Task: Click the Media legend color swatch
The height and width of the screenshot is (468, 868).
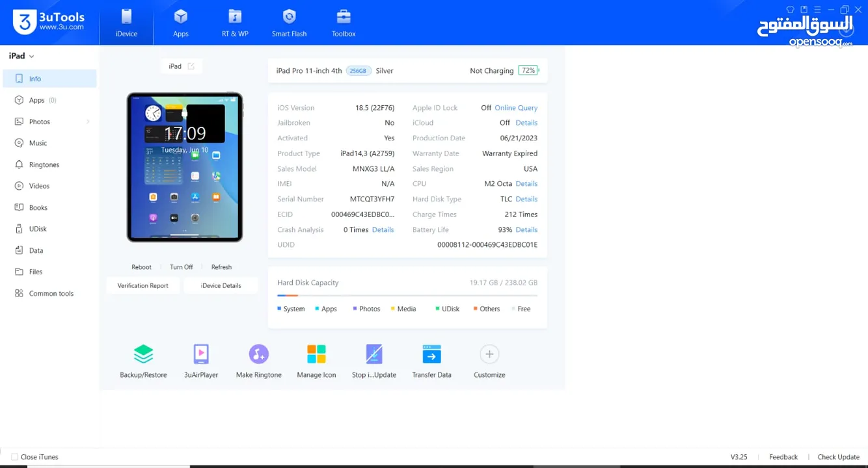Action: [392, 309]
